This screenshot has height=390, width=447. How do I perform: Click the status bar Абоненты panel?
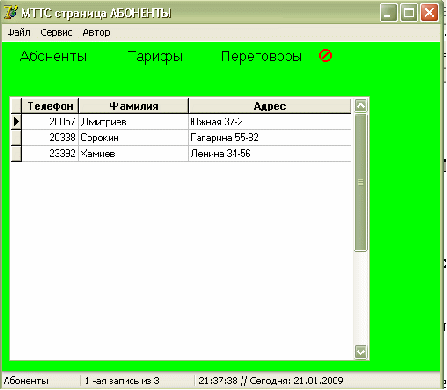[x=41, y=381]
